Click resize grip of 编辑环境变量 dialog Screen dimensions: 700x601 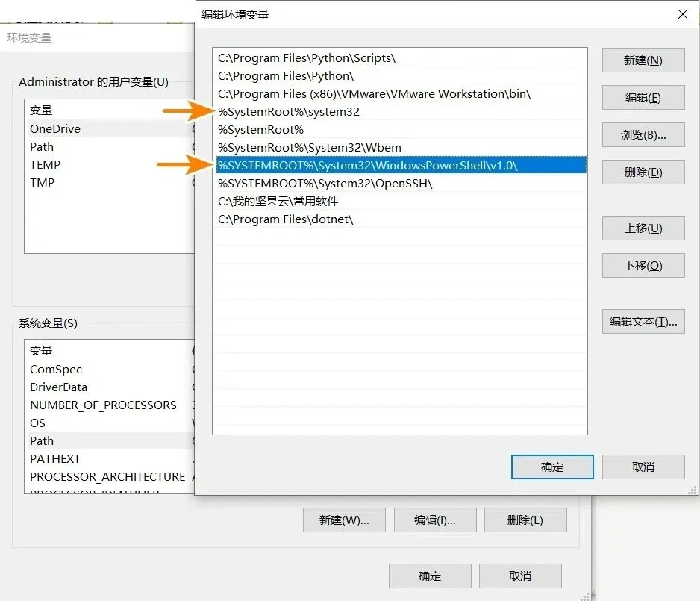pyautogui.click(x=693, y=491)
